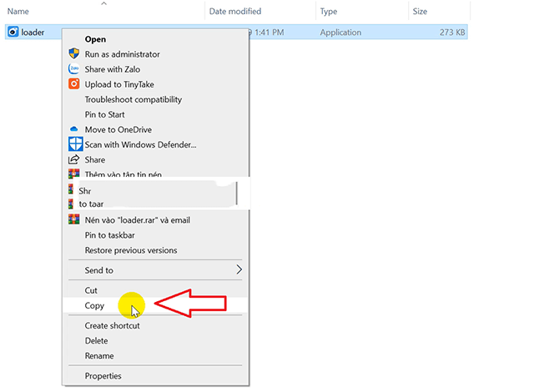Click the Share arrow icon
Viewport: 534px width, 392px height.
(74, 159)
